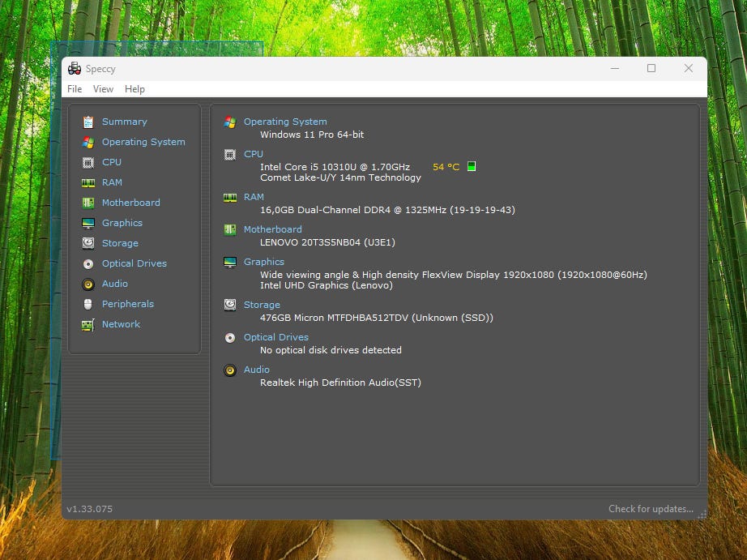Click the 54 °C CPU temperature reading
The width and height of the screenshot is (747, 560).
coord(446,167)
